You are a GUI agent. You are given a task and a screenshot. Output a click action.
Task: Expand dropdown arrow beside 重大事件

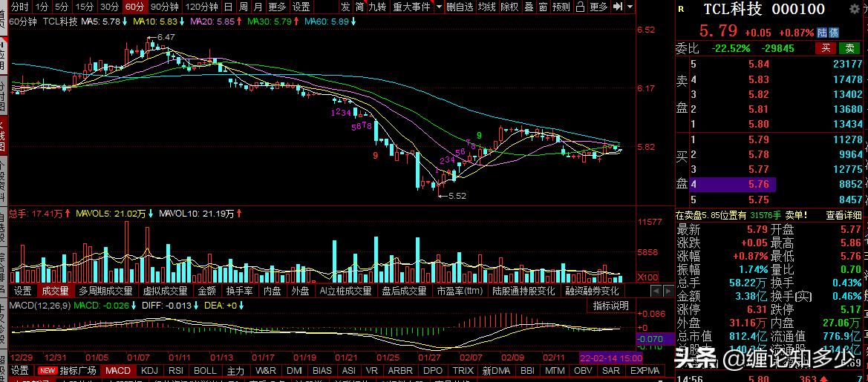click(439, 7)
